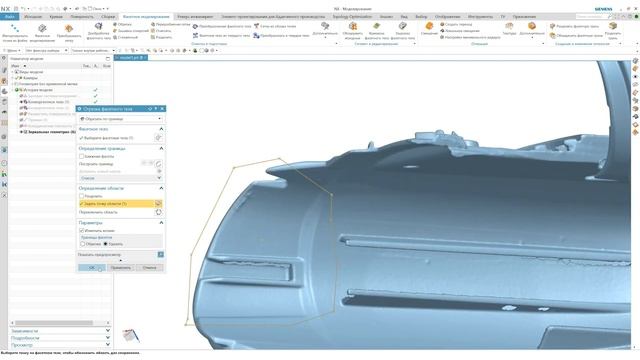The width and height of the screenshot is (640, 360).
Task: Switch to the Кривая ribbon tab
Action: pos(56,17)
